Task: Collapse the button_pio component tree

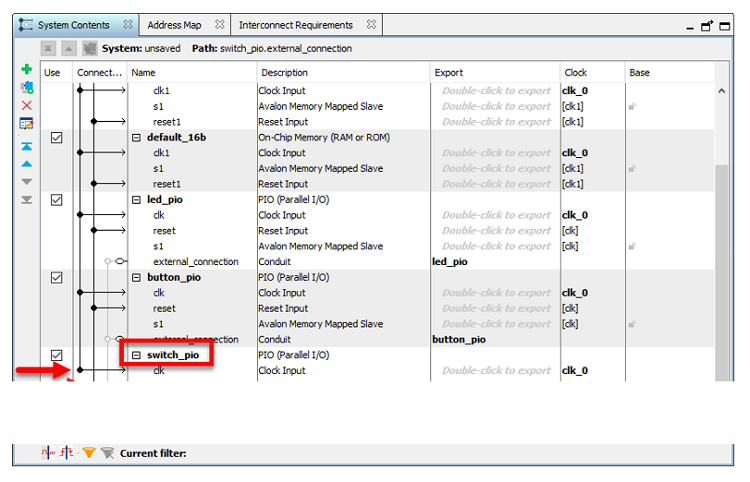Action: point(136,278)
